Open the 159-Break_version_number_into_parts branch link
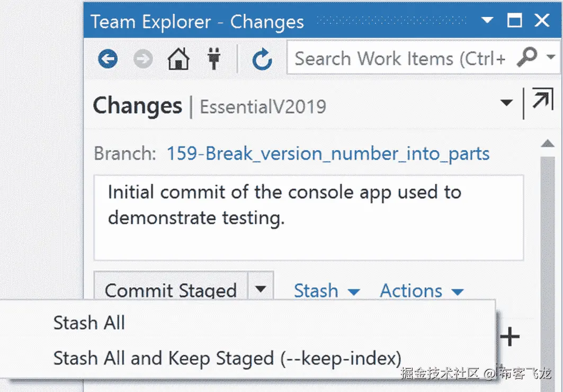 click(328, 154)
